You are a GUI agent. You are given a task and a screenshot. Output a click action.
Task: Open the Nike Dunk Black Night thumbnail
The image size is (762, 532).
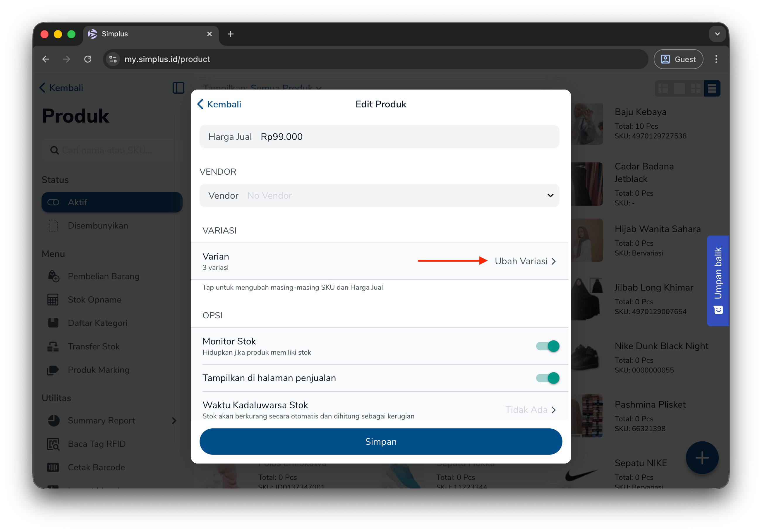[x=587, y=358]
